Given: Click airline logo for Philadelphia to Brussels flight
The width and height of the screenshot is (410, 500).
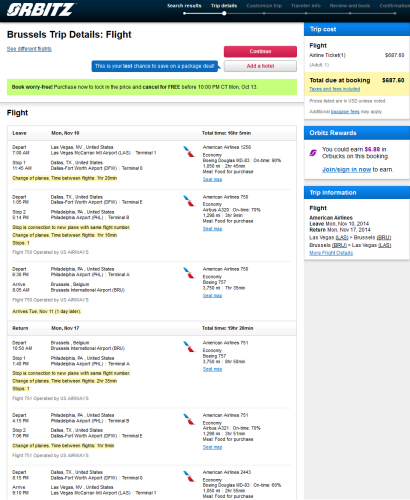Looking at the screenshot, I should (189, 273).
